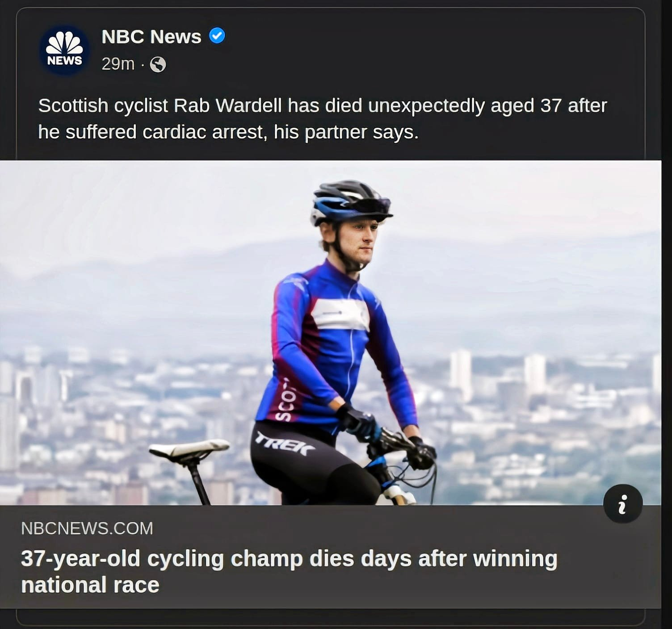Click the city skyline left of the cyclist
672x629 pixels.
coord(112,402)
